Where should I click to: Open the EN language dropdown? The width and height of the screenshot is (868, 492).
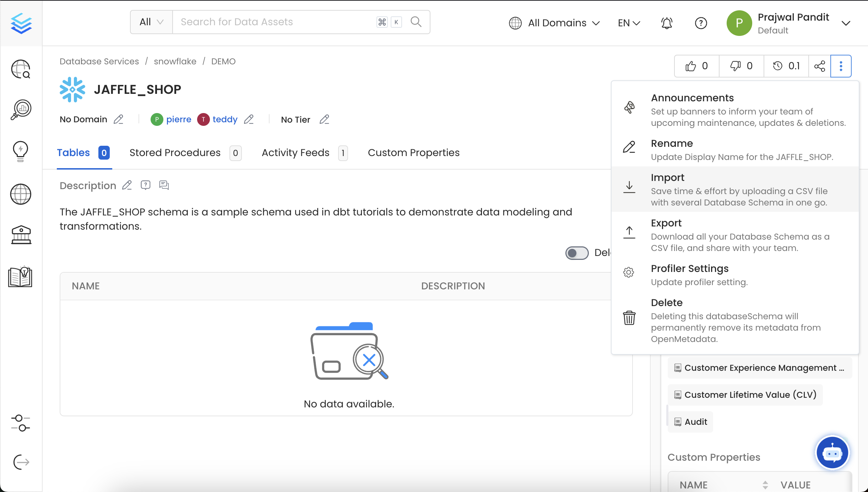pos(628,23)
